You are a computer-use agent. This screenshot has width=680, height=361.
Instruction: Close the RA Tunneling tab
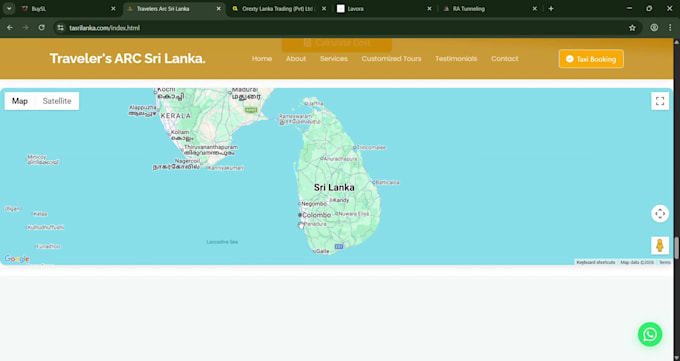pos(534,9)
